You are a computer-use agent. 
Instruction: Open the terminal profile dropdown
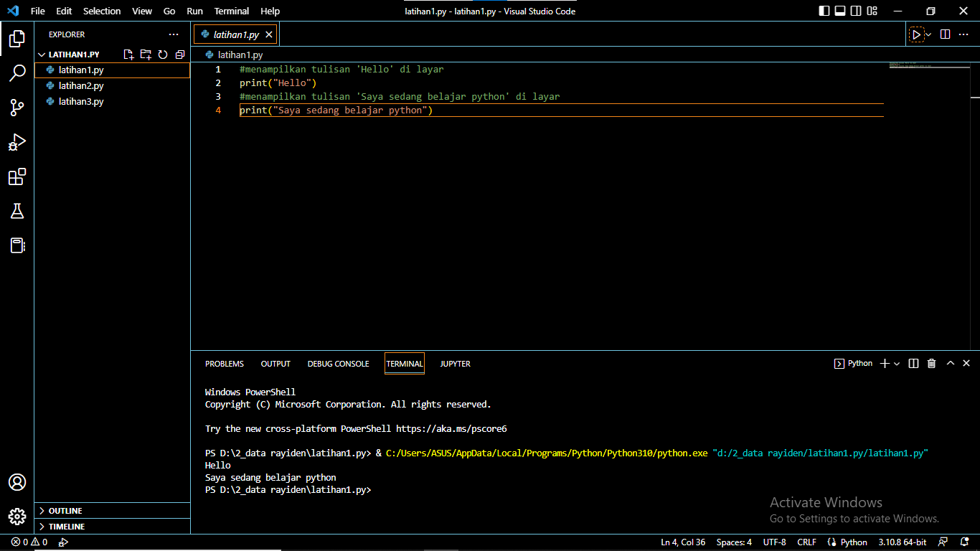point(895,363)
